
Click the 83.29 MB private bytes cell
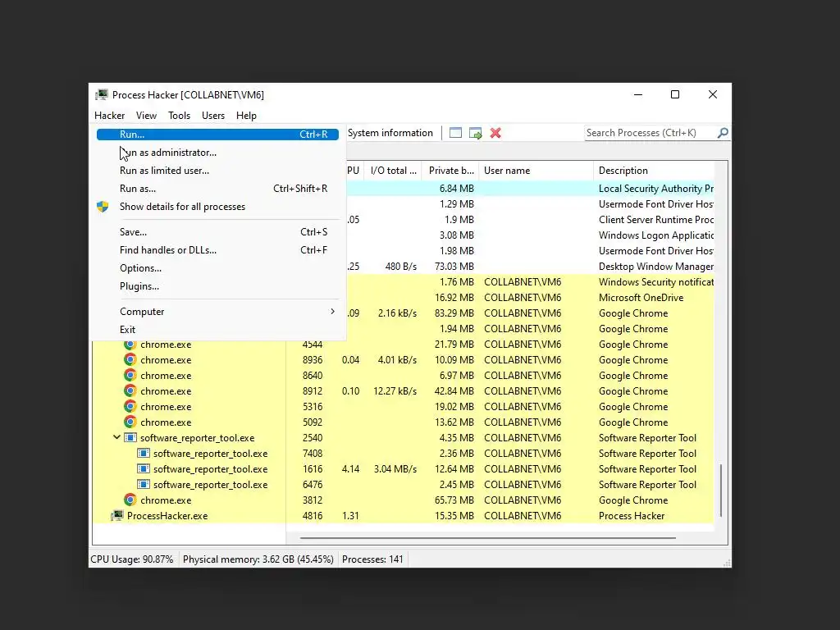(x=454, y=313)
